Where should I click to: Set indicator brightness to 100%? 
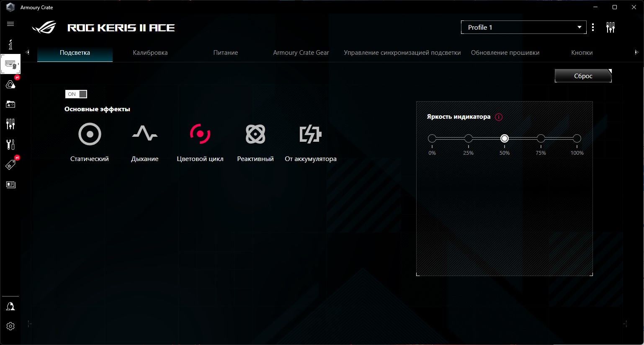[x=577, y=138]
